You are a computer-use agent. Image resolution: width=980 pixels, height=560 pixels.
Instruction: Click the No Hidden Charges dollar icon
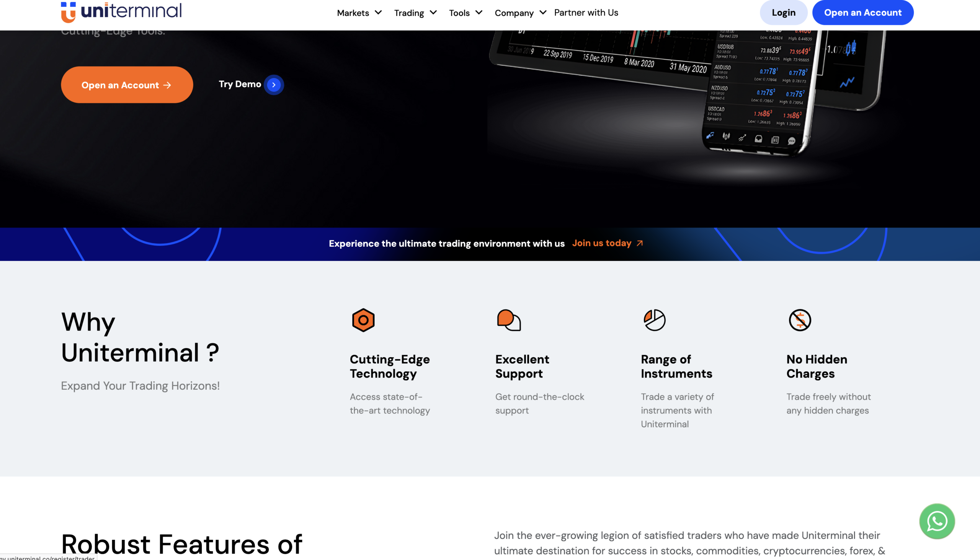pyautogui.click(x=800, y=320)
